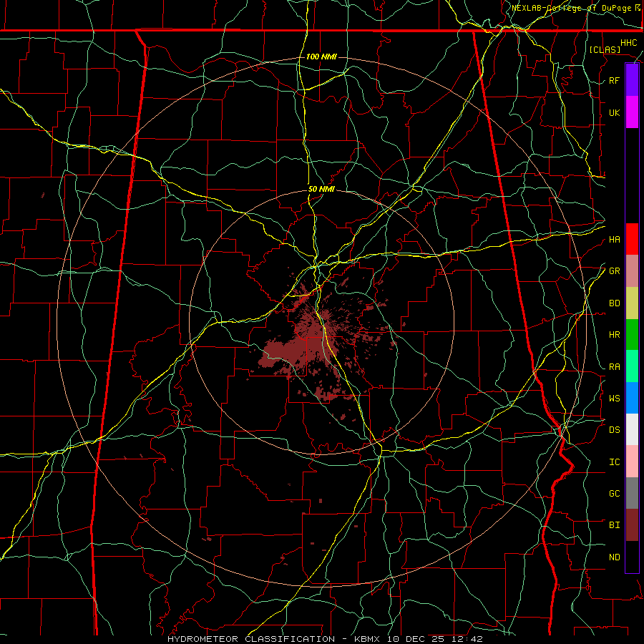Viewport: 644px width, 644px height.
Task: Select the GC gray legend swatch
Action: point(632,493)
